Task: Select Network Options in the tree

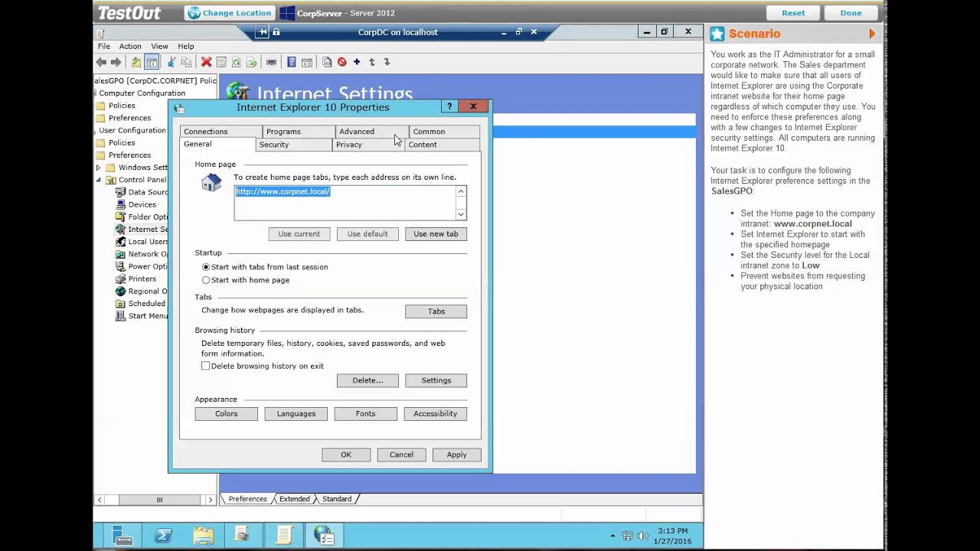Action: 142,253
